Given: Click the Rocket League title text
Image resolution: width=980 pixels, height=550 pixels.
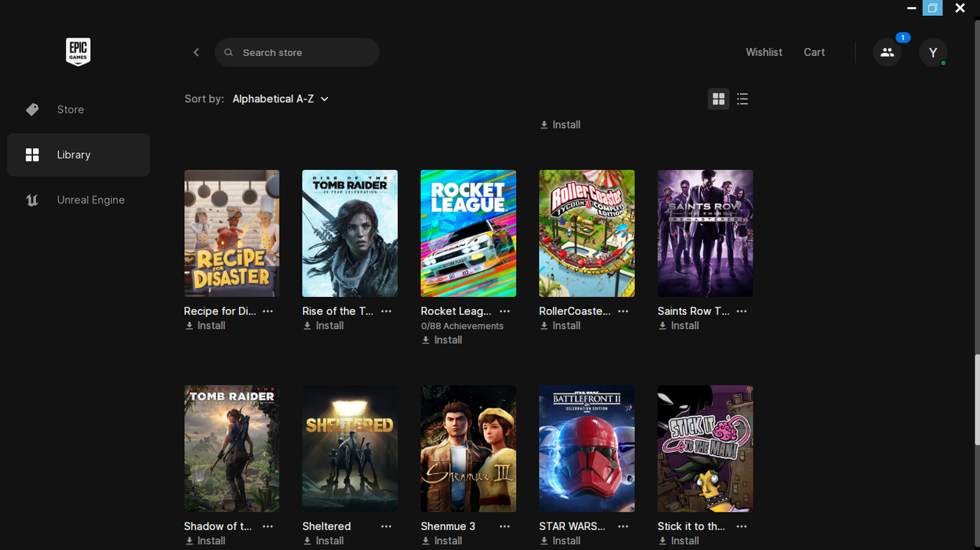Looking at the screenshot, I should [456, 311].
